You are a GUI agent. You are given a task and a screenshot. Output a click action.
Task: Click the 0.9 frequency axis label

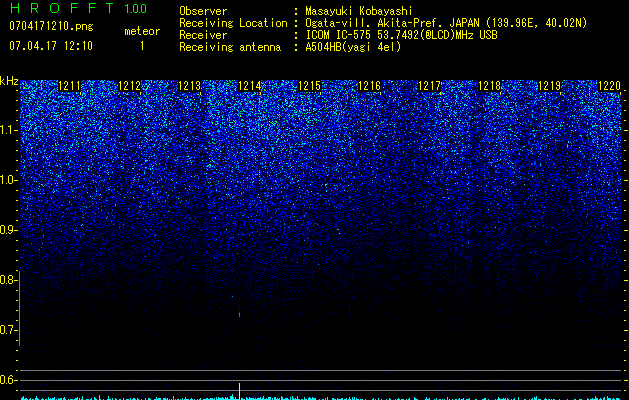tap(9, 230)
